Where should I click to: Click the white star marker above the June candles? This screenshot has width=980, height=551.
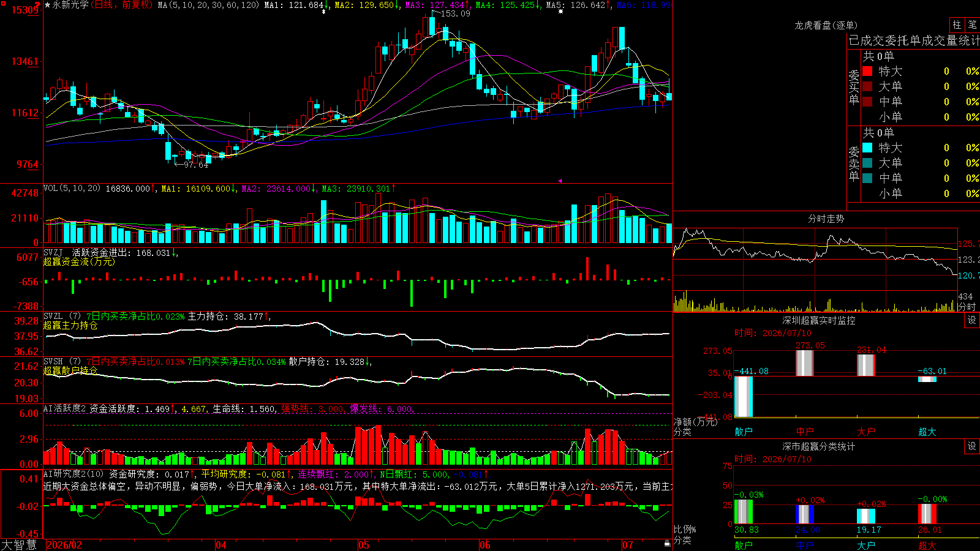560,11
